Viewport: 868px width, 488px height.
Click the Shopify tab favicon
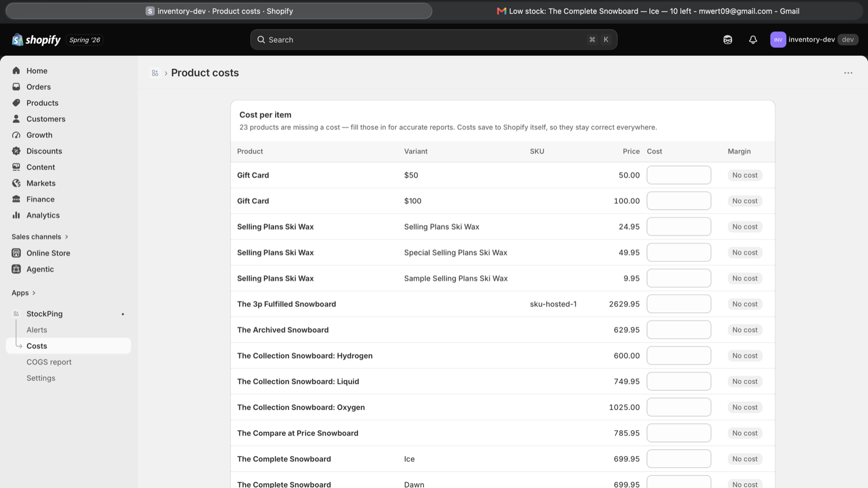[150, 11]
